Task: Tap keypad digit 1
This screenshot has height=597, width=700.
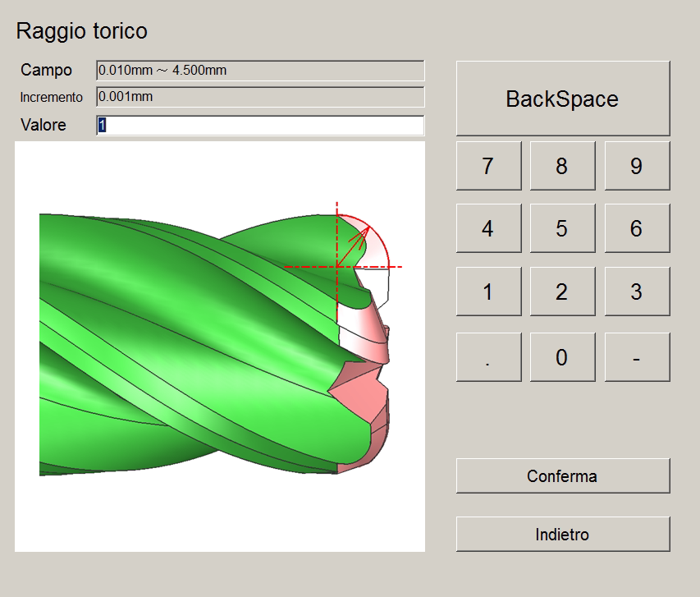Action: [489, 292]
